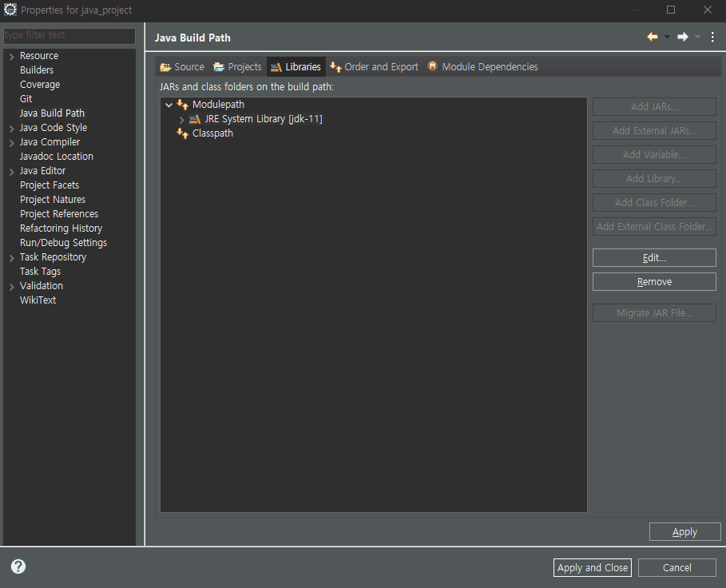Select Git in the sidebar
Image resolution: width=726 pixels, height=588 pixels.
coord(26,99)
